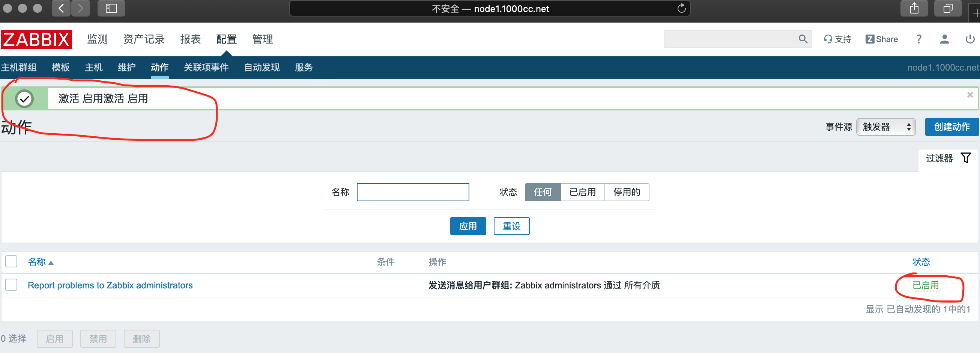Dismiss the green success message
980x353 pixels.
(x=970, y=95)
